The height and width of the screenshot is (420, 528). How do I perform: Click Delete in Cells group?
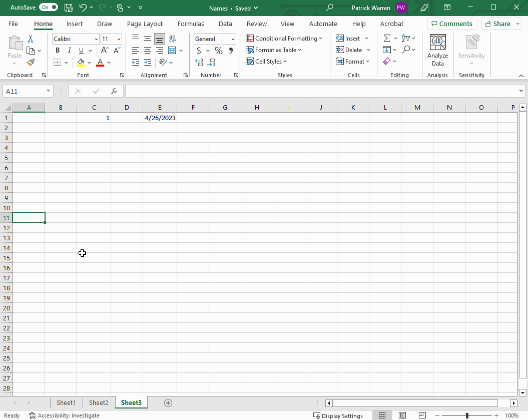349,50
